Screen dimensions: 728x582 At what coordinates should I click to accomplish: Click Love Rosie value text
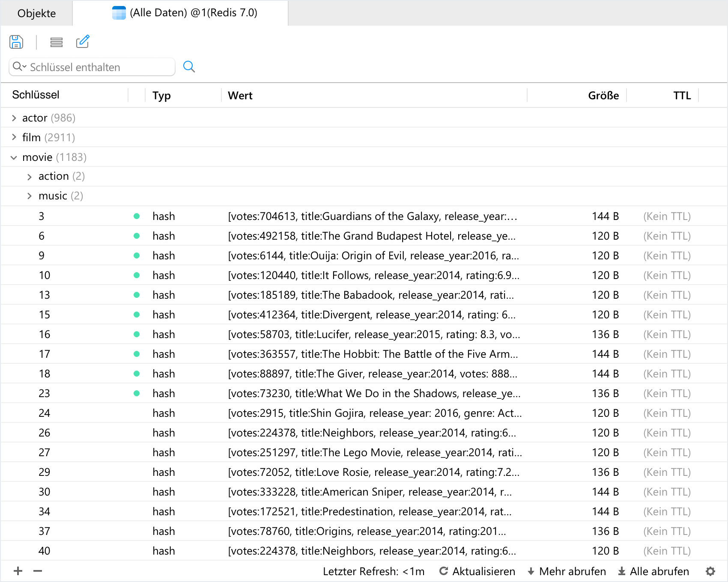[373, 472]
